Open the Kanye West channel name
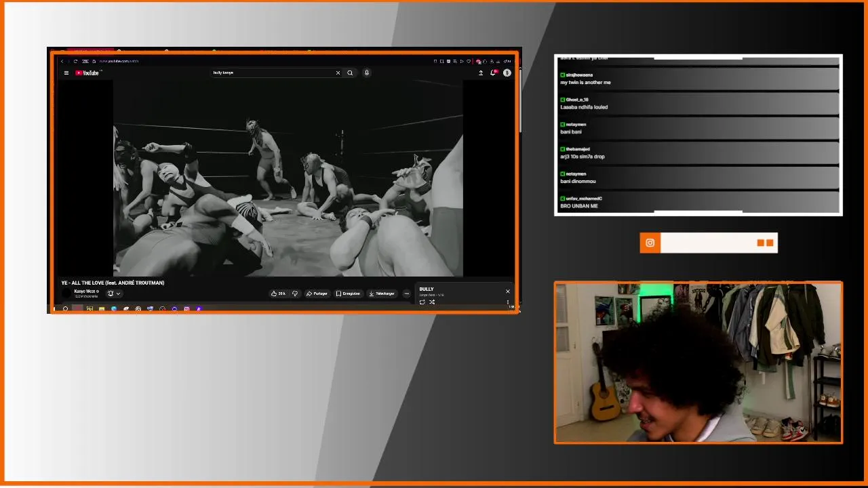Viewport: 868px width, 488px height. click(85, 291)
